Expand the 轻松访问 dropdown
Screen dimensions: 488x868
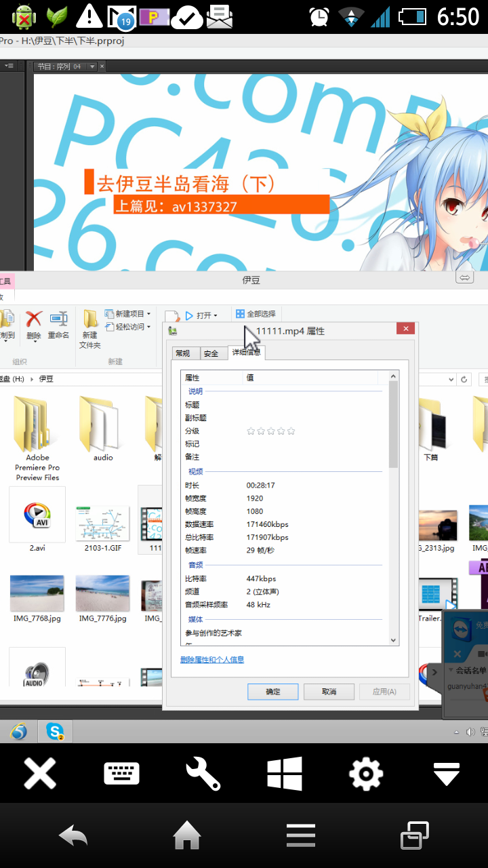150,327
